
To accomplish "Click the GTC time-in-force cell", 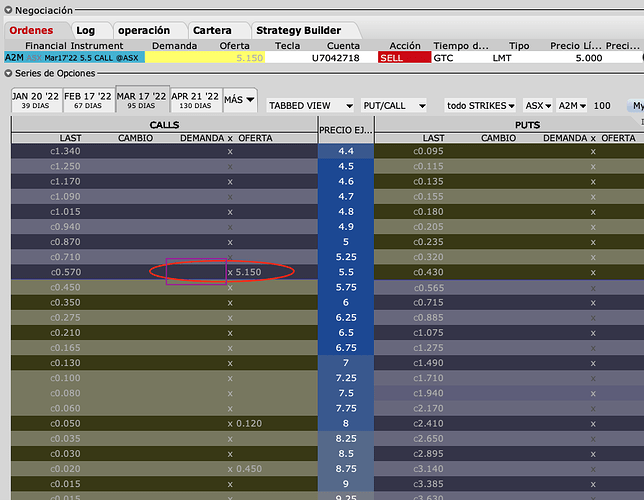I will (x=444, y=58).
